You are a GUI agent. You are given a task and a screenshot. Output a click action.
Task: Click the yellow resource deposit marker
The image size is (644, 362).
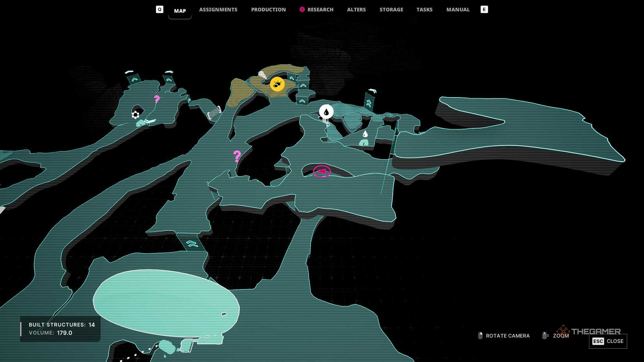point(277,84)
